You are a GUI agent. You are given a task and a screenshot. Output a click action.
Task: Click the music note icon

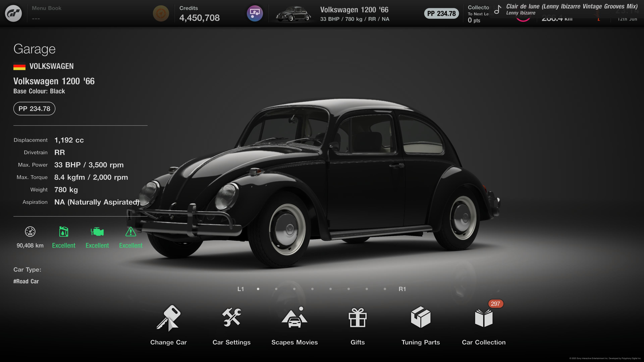498,10
